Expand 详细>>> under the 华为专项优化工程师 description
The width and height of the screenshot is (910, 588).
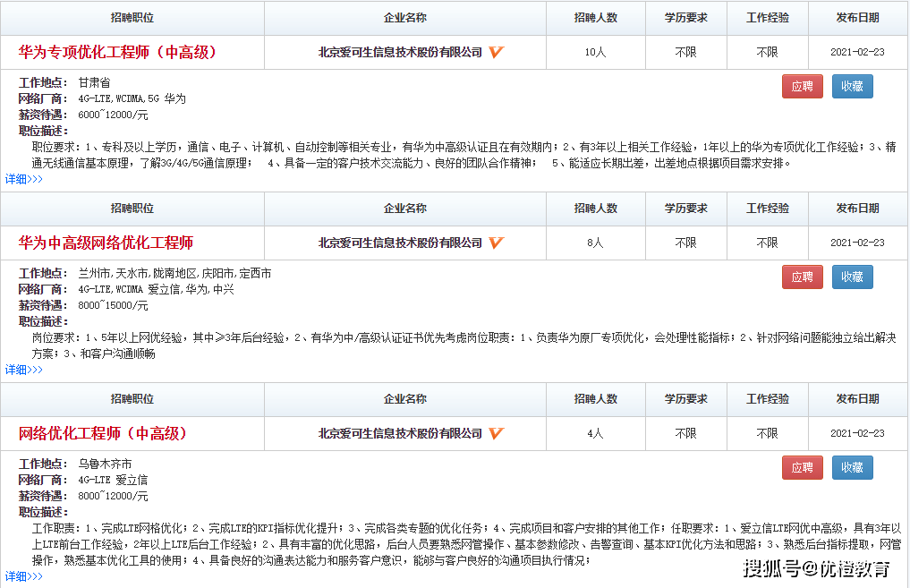click(24, 179)
